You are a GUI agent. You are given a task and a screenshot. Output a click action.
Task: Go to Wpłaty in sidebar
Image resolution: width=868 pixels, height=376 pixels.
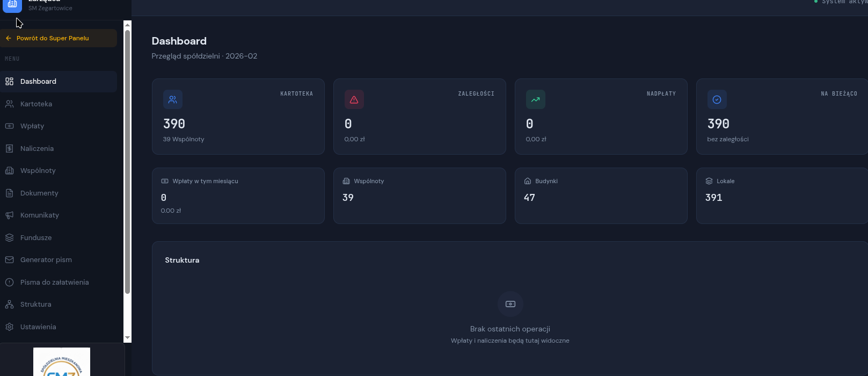[59, 126]
